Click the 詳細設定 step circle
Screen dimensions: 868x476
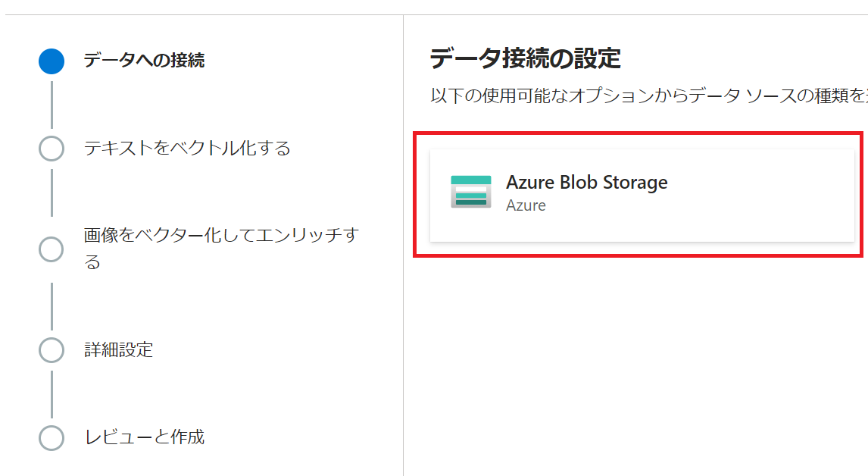coord(52,350)
